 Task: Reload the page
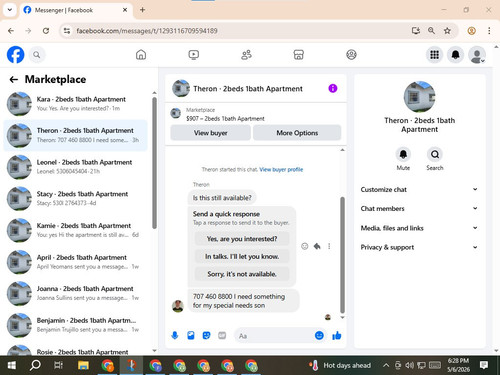pos(46,31)
